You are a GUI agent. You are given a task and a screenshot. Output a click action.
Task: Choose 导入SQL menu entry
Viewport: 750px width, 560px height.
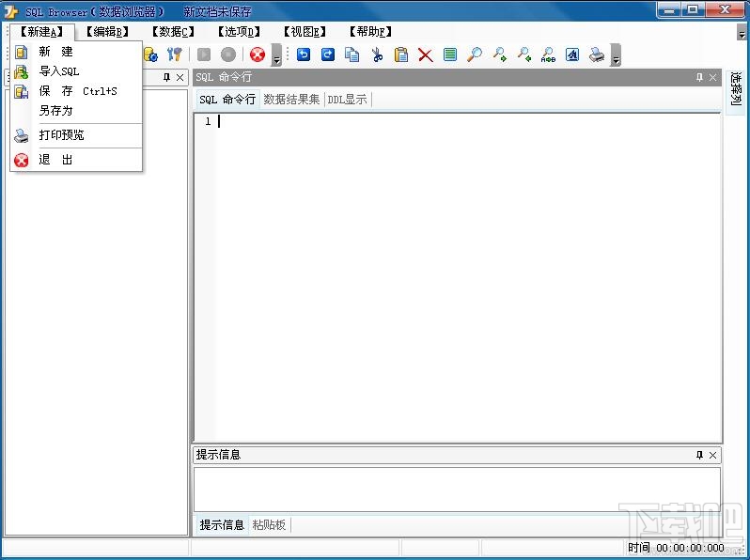(x=76, y=71)
